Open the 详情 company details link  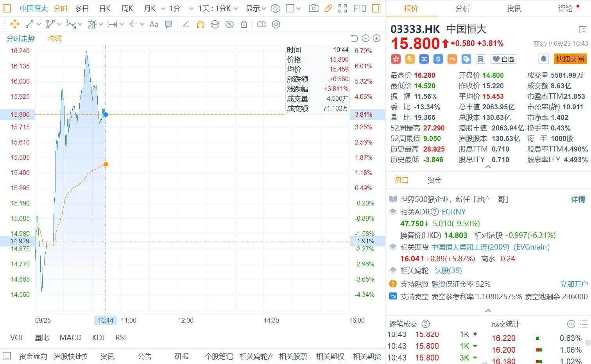tap(578, 200)
